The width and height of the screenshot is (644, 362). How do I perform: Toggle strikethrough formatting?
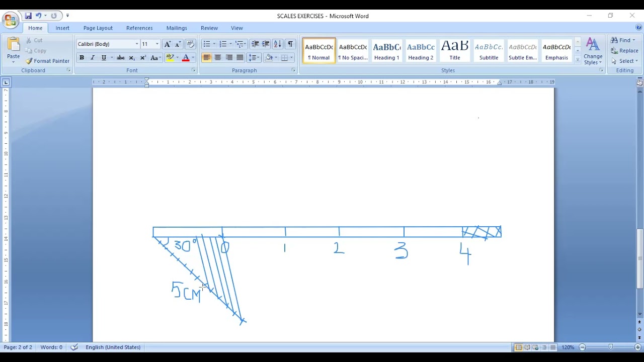coord(121,58)
